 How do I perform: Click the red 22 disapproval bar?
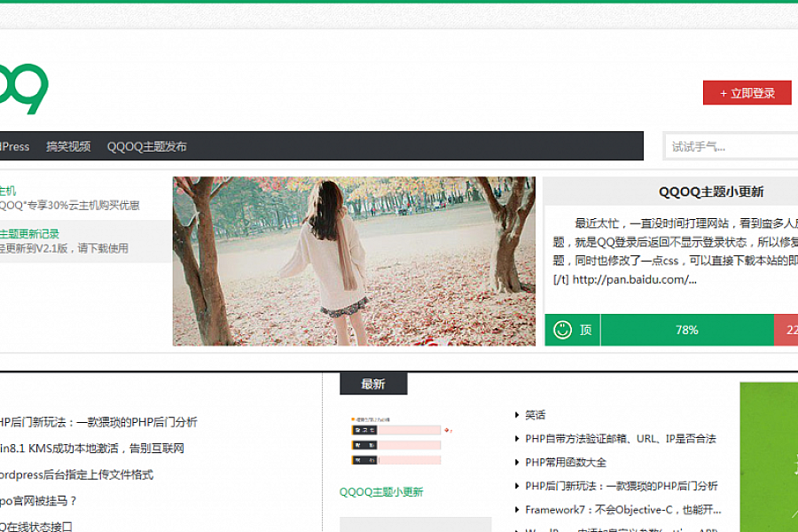(x=786, y=330)
